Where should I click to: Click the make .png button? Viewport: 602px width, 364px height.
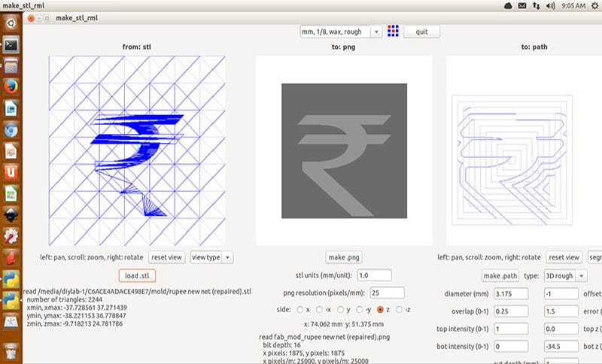click(x=344, y=257)
